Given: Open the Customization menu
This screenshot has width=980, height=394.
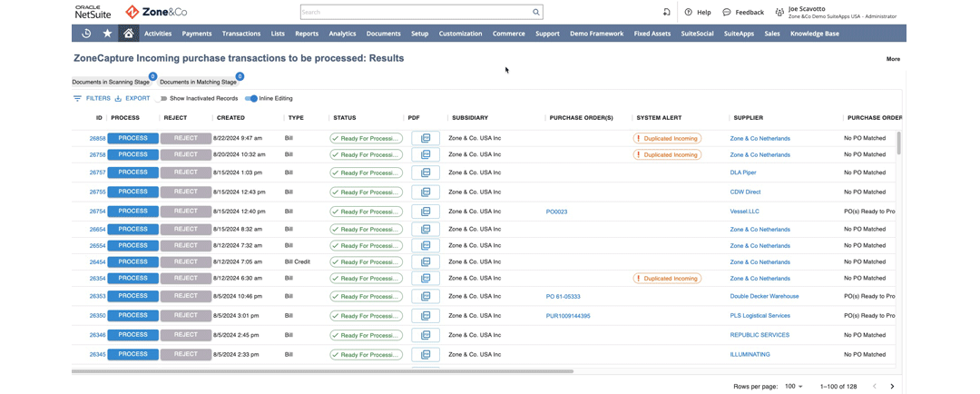Looking at the screenshot, I should point(460,34).
